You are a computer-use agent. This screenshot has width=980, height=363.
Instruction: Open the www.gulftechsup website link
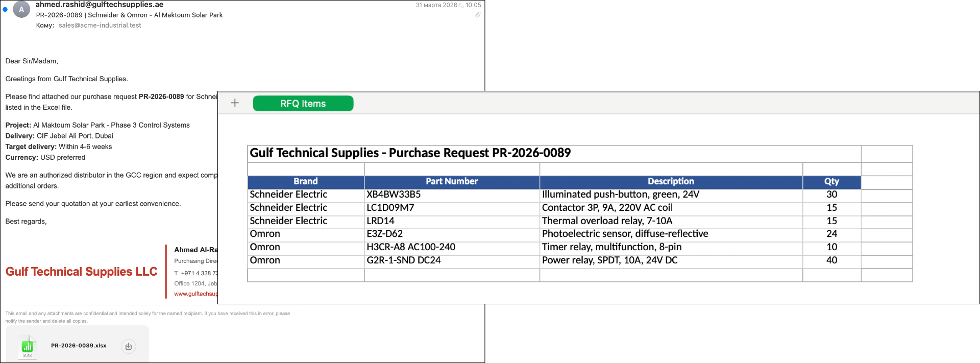coord(195,294)
